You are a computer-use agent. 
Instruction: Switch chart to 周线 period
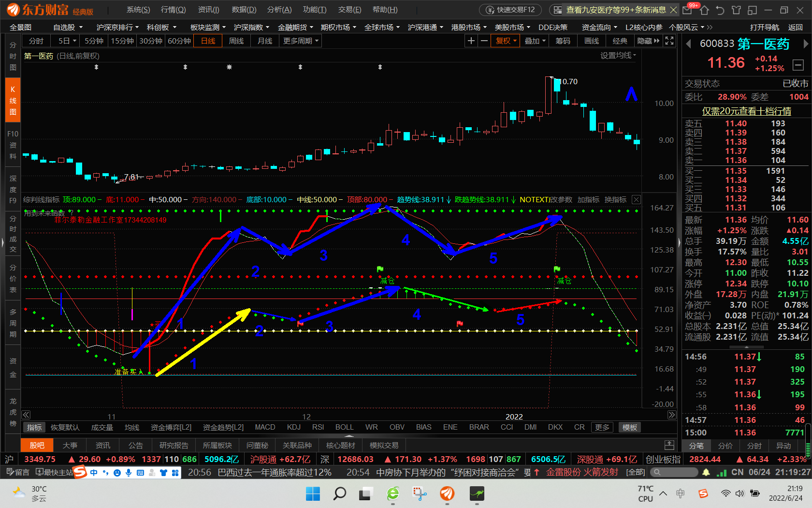point(236,41)
